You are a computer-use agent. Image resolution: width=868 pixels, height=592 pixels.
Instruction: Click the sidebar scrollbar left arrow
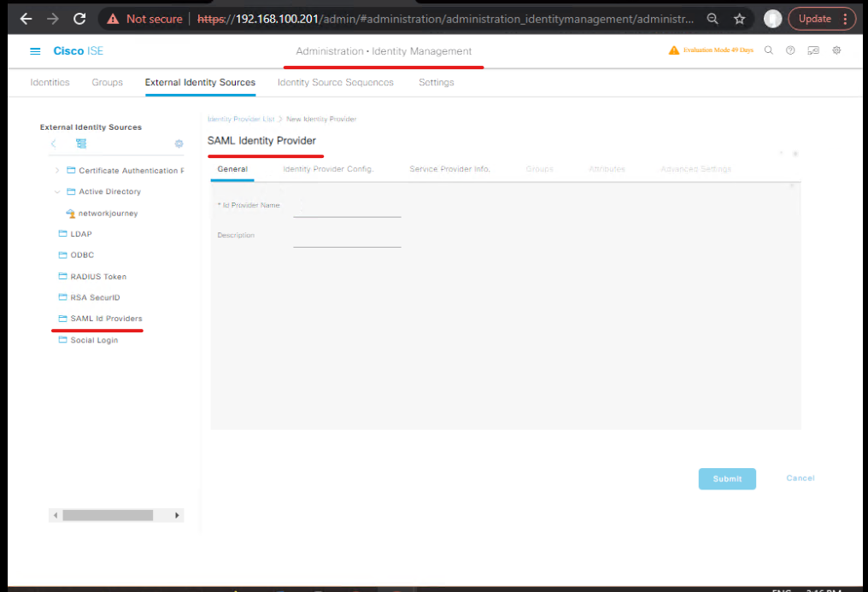[56, 515]
